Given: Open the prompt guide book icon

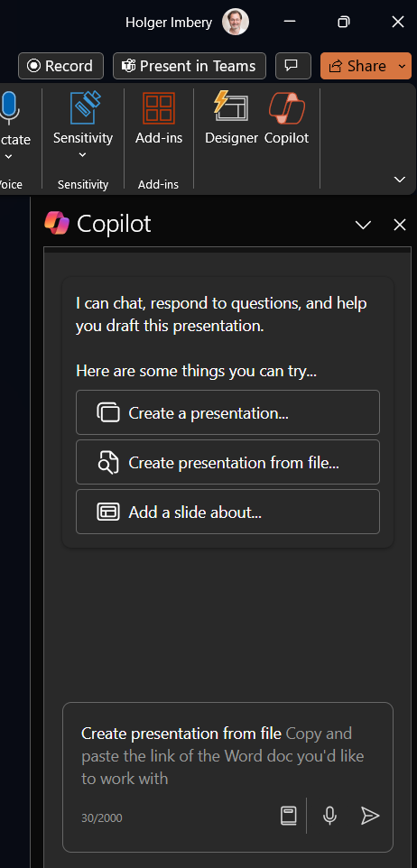Looking at the screenshot, I should (x=289, y=816).
